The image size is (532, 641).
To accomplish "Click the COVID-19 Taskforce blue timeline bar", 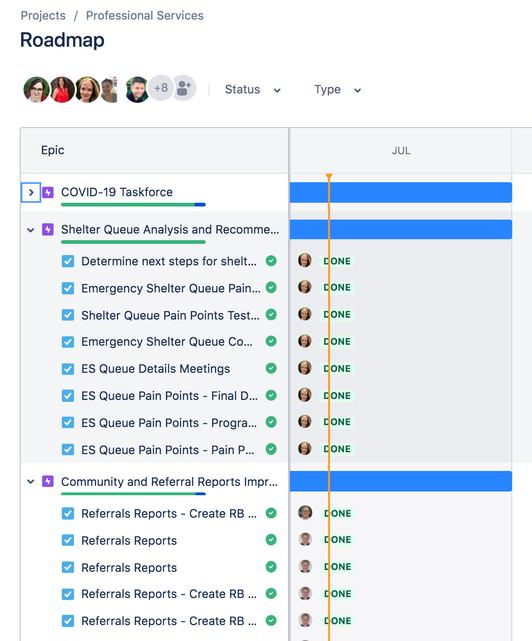I will click(401, 193).
